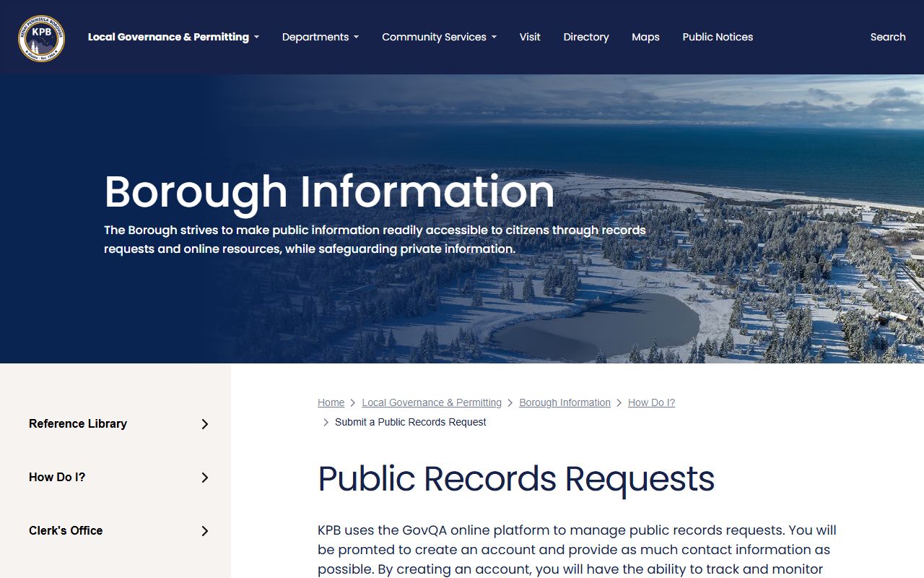Click the Borough Information banner title

[329, 191]
